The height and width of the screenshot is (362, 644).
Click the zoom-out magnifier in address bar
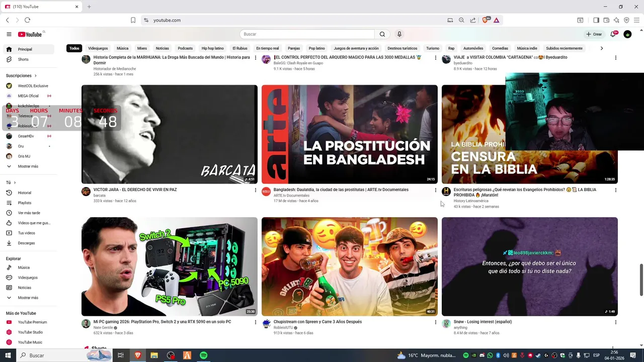[461, 20]
